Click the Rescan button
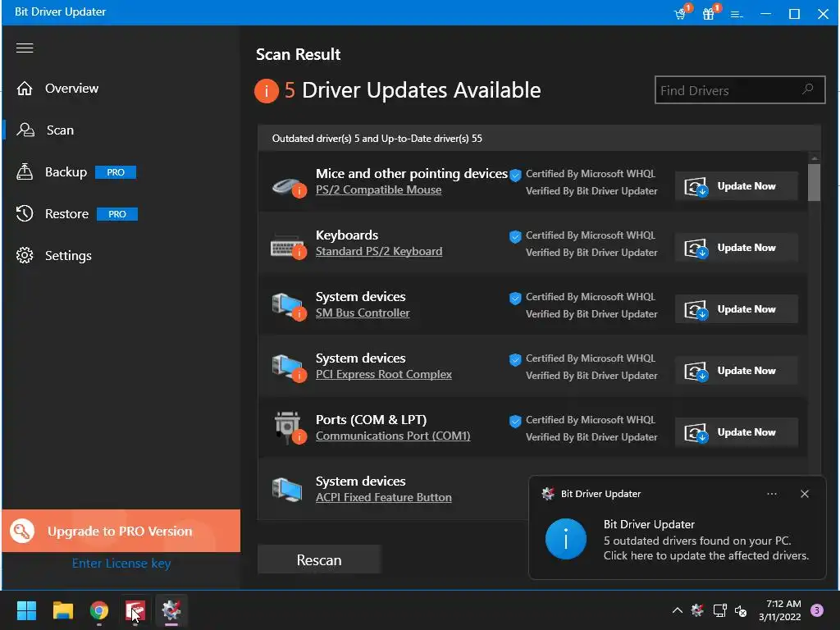 click(319, 559)
